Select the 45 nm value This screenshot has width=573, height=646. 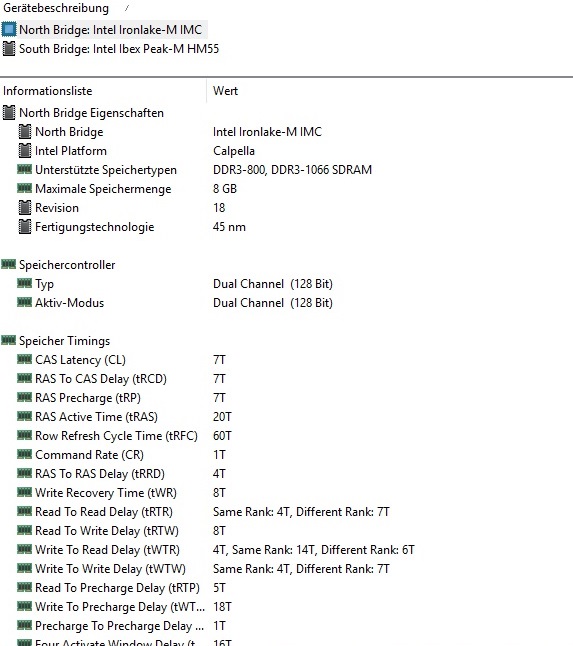(x=229, y=227)
